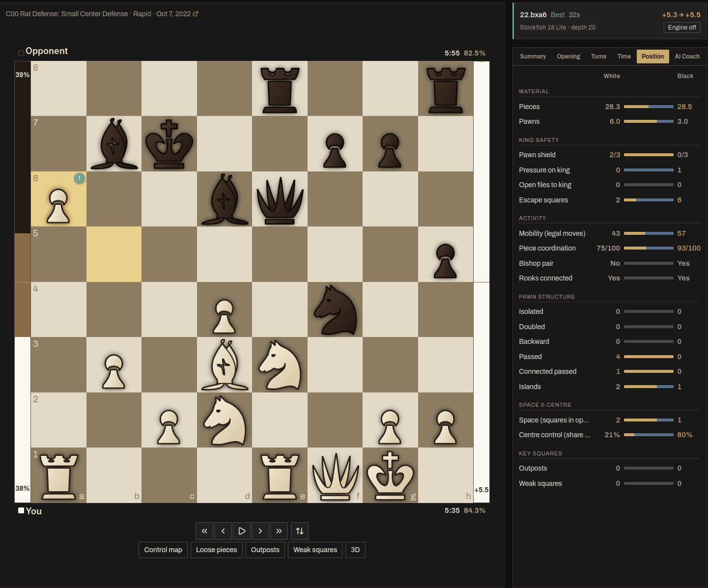The height and width of the screenshot is (588, 708).
Task: Flip the board orientation
Action: pos(300,531)
